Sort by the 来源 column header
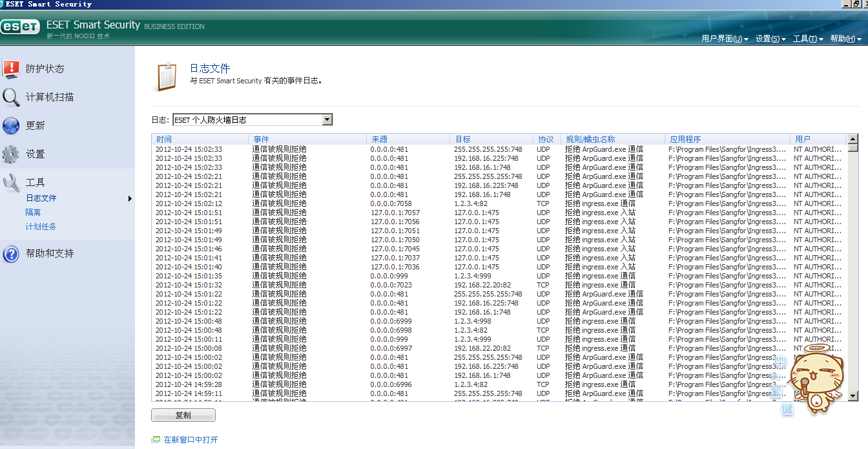 coord(408,139)
